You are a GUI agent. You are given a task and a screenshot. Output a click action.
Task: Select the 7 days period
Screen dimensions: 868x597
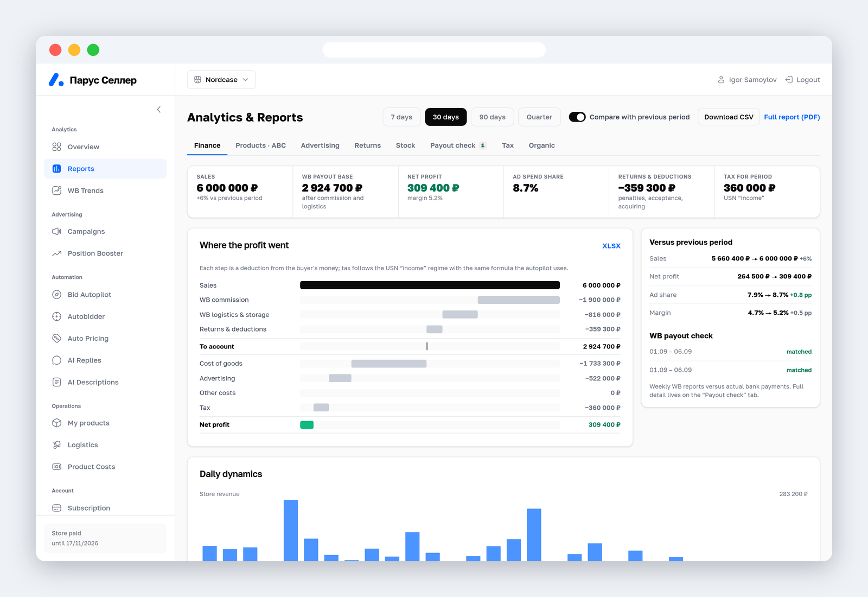(401, 117)
